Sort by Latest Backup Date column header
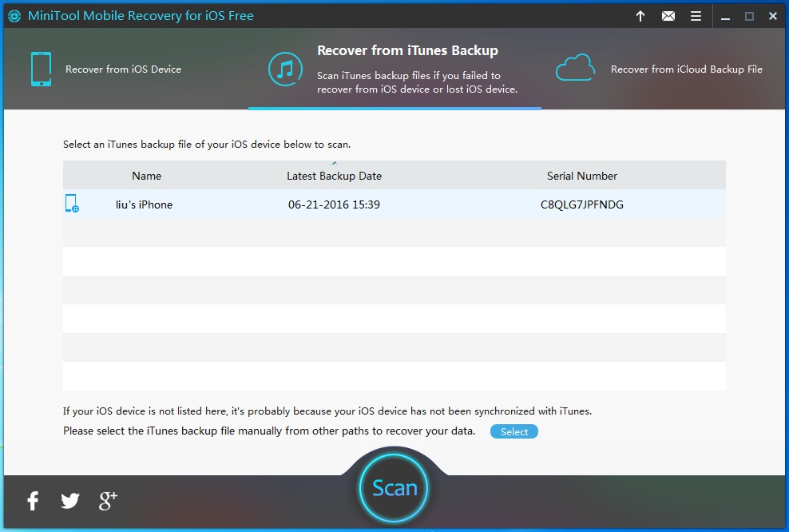The height and width of the screenshot is (532, 789). (334, 176)
